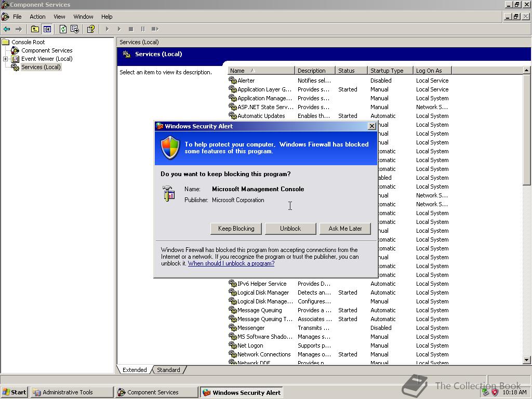This screenshot has width=532, height=399.
Task: Open the View menu
Action: [x=59, y=17]
